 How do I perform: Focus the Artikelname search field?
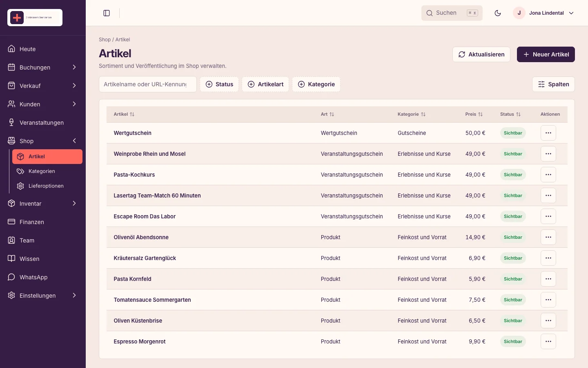pos(148,84)
